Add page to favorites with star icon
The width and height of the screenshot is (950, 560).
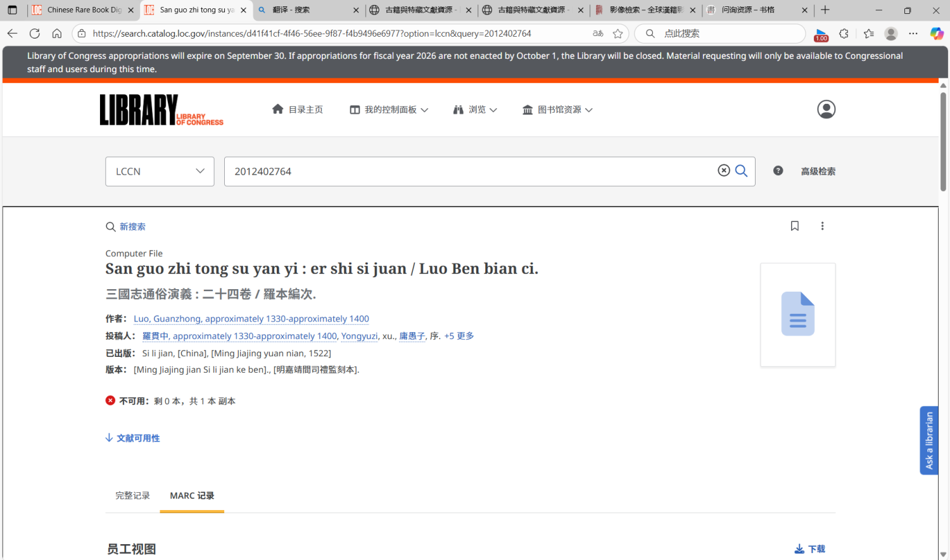click(617, 34)
